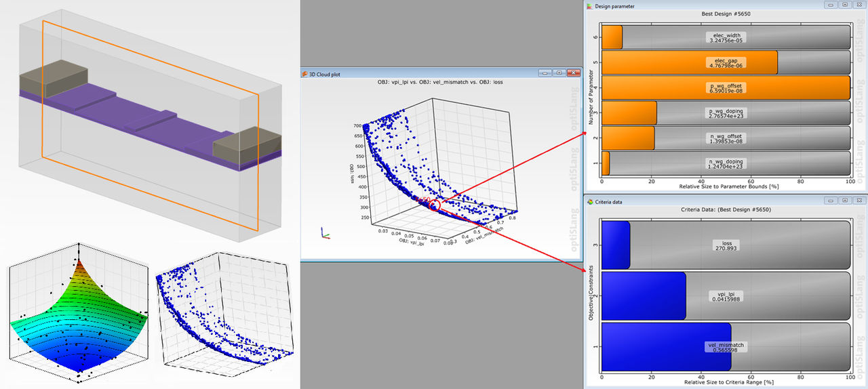Click the n_wg_offset orange bar

(x=628, y=138)
